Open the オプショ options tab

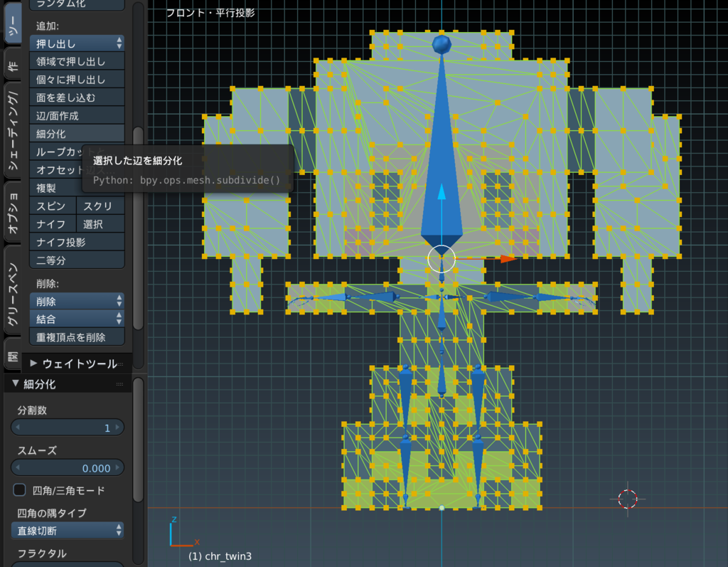tap(13, 212)
